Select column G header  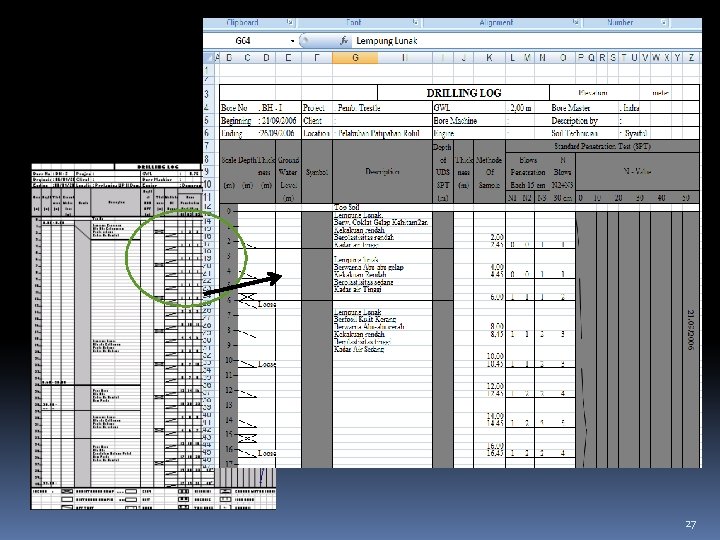coord(355,57)
